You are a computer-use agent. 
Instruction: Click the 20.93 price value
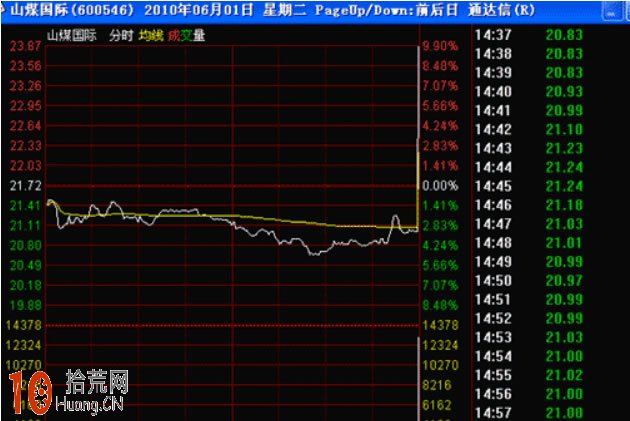point(564,92)
